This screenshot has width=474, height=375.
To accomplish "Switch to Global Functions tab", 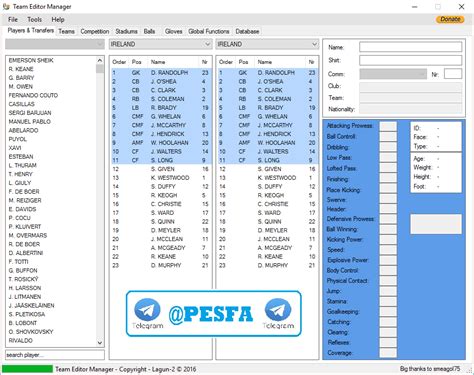I will pyautogui.click(x=209, y=31).
